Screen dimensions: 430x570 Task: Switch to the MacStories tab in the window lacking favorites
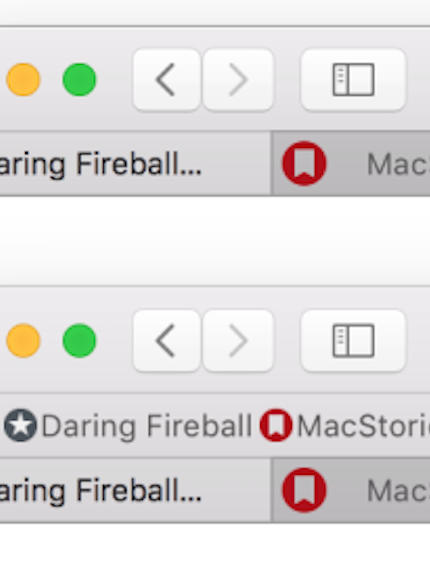point(351,164)
